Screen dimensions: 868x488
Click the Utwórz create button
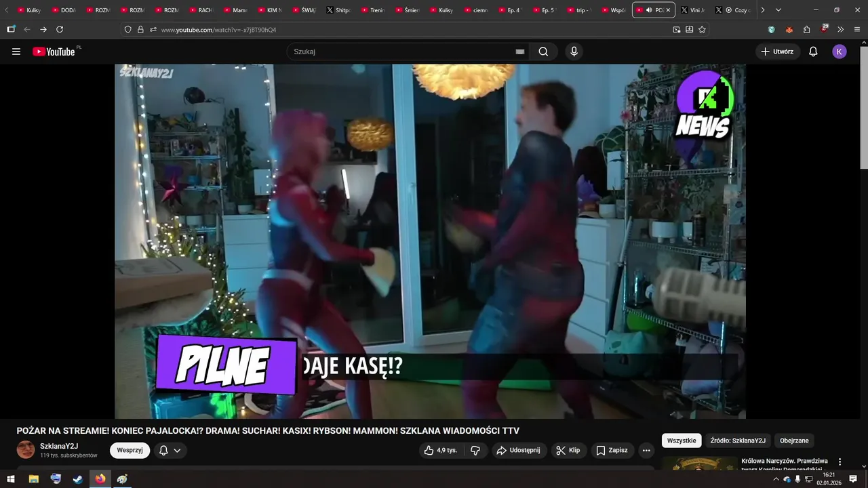coord(777,52)
